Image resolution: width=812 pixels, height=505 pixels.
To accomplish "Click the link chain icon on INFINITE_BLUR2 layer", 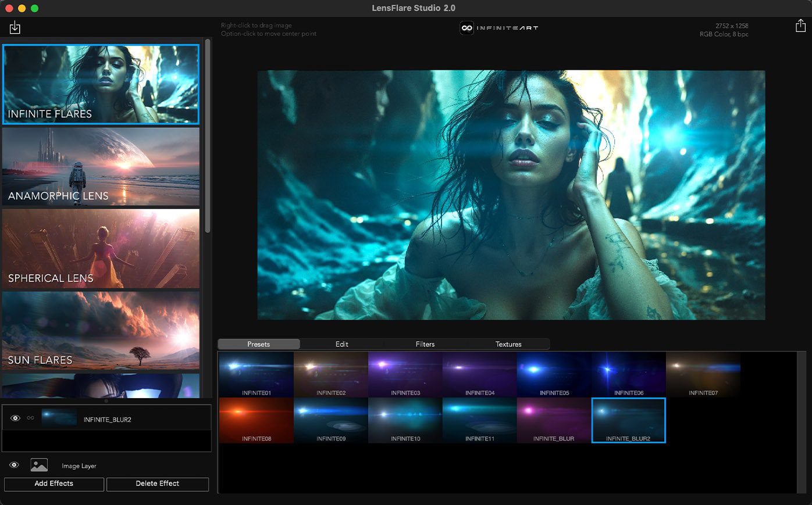I will point(30,418).
